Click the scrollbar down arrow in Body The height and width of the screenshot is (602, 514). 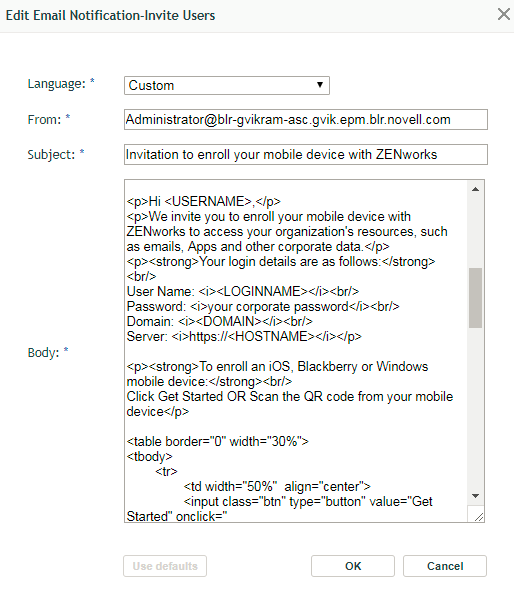tap(475, 496)
